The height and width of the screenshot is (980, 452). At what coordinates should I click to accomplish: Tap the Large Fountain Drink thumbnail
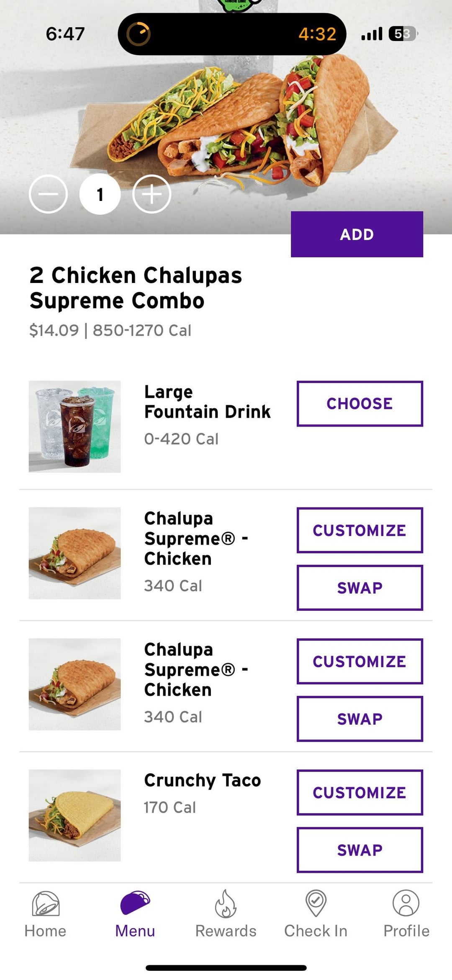[74, 427]
